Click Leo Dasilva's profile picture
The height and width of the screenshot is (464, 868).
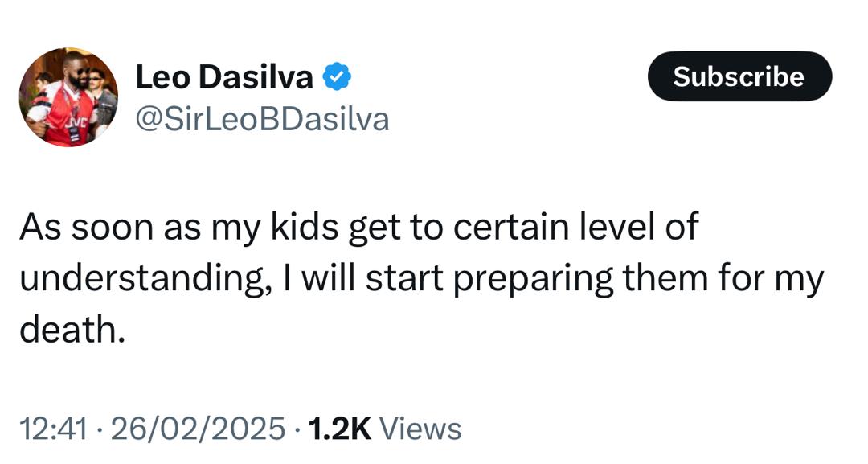[68, 97]
